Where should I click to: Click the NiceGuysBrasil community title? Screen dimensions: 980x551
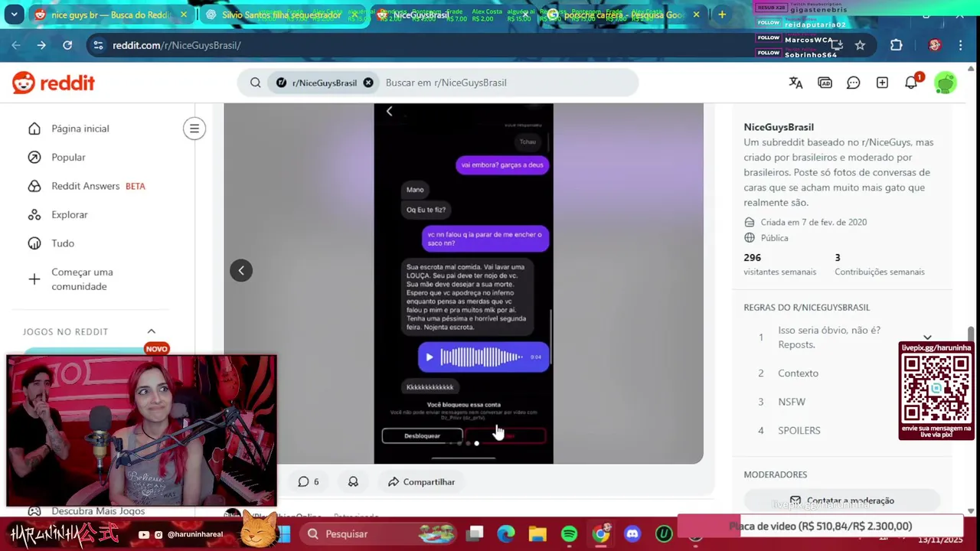click(779, 127)
